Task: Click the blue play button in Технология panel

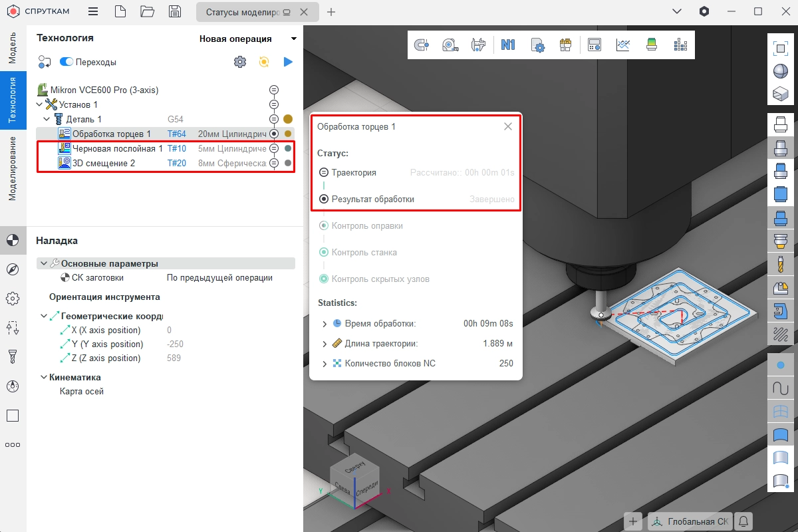Action: (288, 62)
